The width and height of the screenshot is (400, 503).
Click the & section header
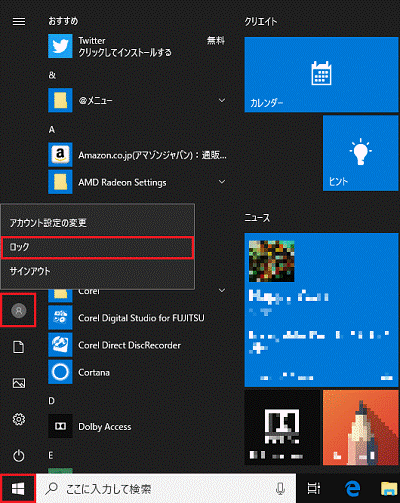coord(52,75)
